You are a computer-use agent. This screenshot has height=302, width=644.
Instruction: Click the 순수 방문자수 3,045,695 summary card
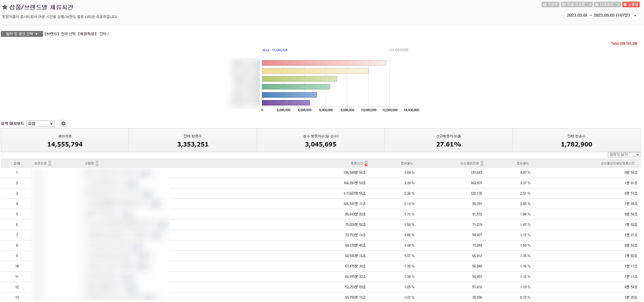click(320, 140)
